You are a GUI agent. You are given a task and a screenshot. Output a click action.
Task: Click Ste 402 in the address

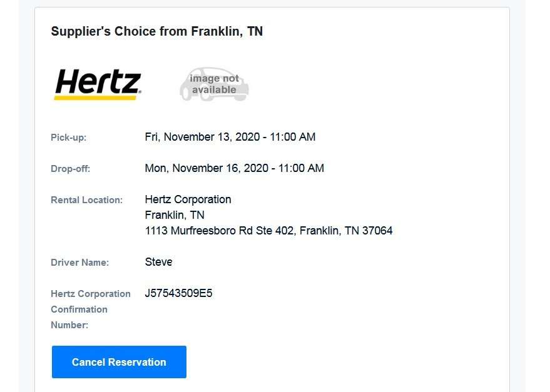tap(275, 231)
